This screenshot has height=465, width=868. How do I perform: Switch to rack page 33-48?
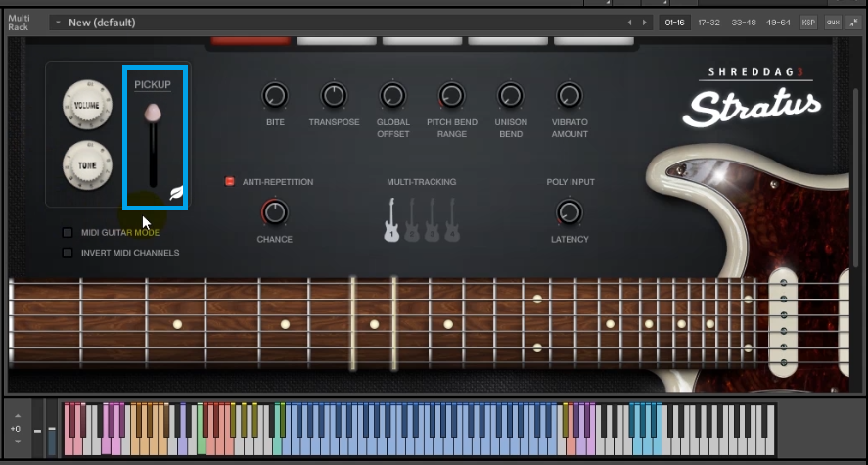pos(744,23)
